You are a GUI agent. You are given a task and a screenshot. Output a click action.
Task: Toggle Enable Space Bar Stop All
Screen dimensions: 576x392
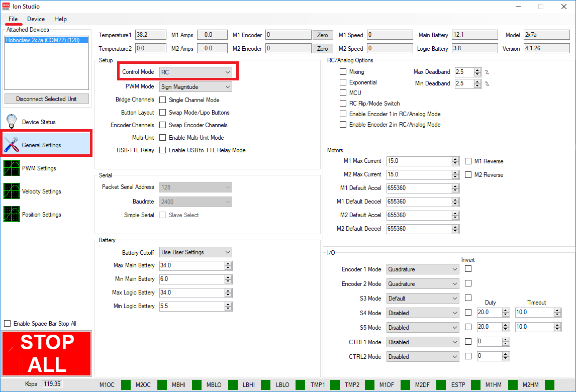8,324
